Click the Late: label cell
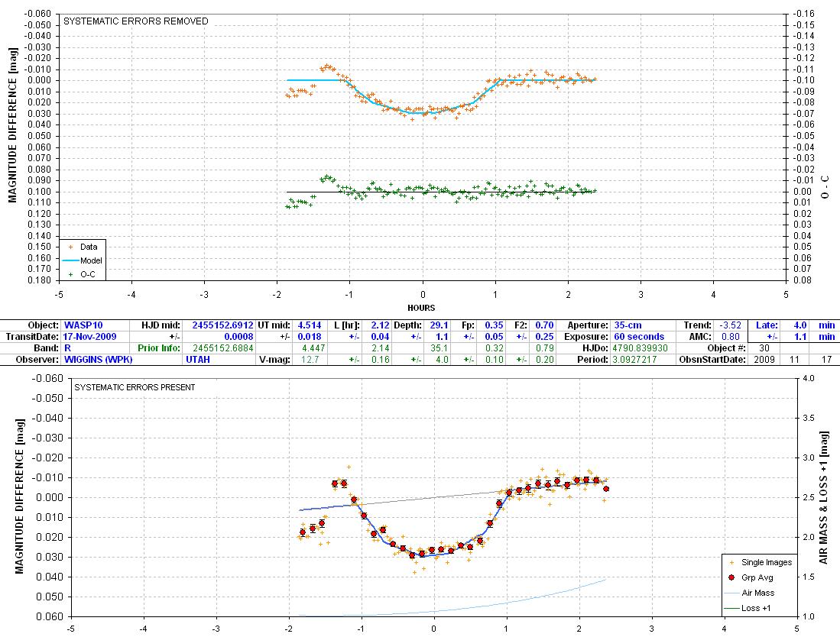Image resolution: width=840 pixels, height=637 pixels. tap(764, 325)
